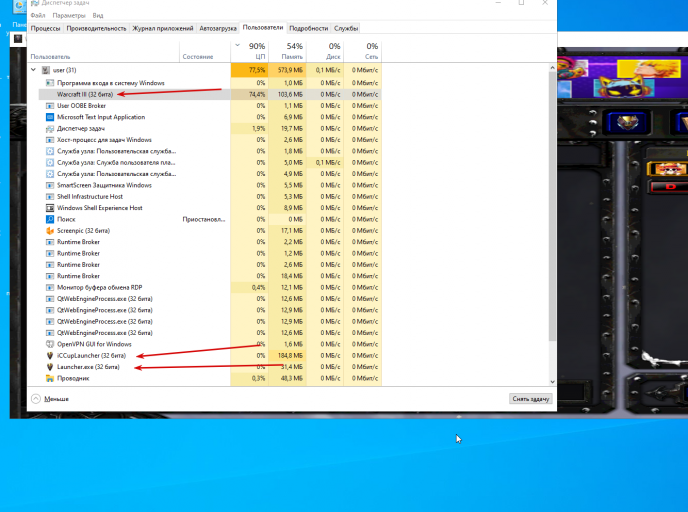
Task: Click the user account icon
Action: [46, 70]
